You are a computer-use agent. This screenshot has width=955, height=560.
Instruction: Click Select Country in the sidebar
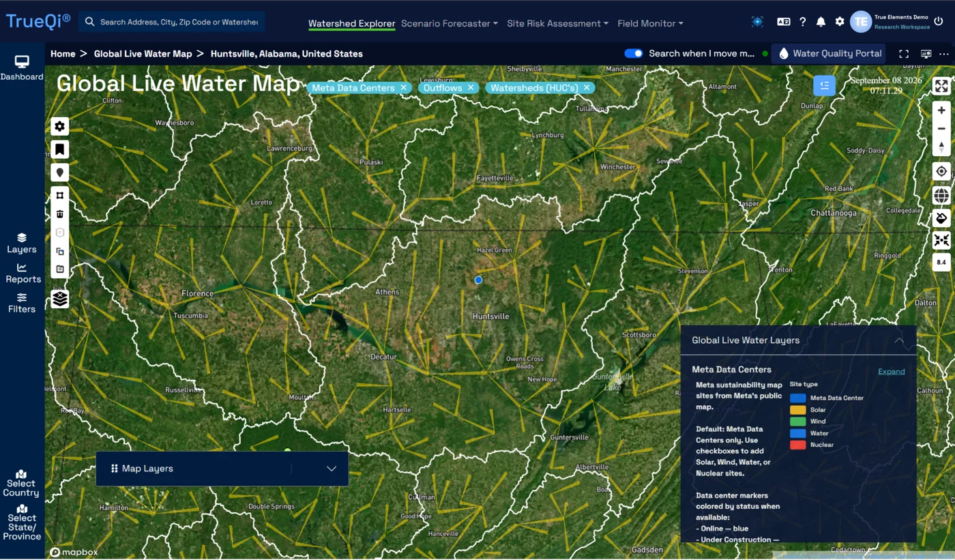[21, 484]
